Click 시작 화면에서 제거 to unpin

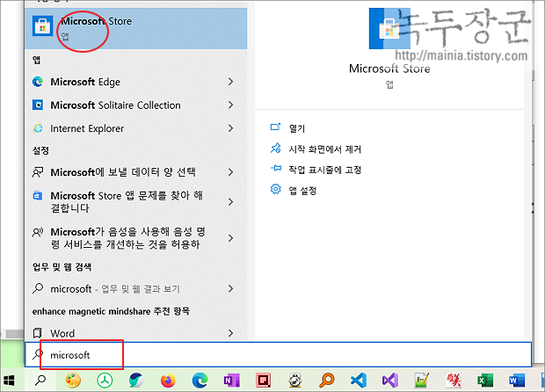(325, 149)
